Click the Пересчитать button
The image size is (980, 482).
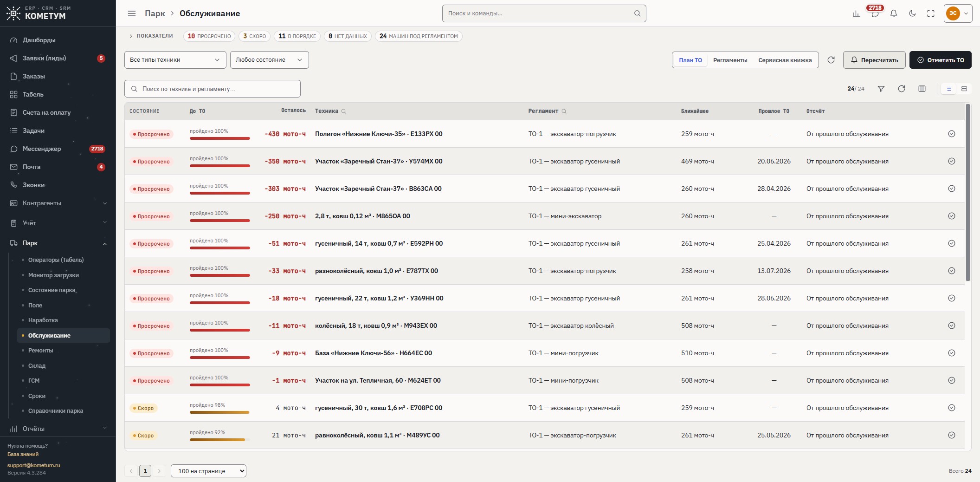pyautogui.click(x=874, y=60)
